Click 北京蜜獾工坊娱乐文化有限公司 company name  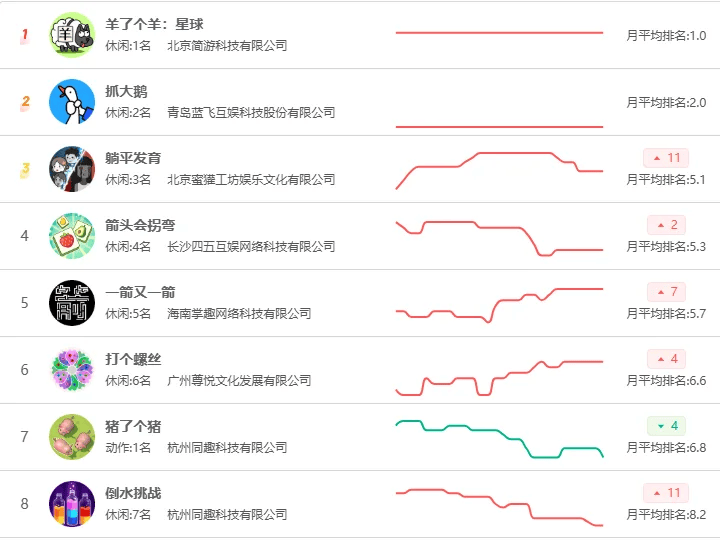tap(251, 180)
